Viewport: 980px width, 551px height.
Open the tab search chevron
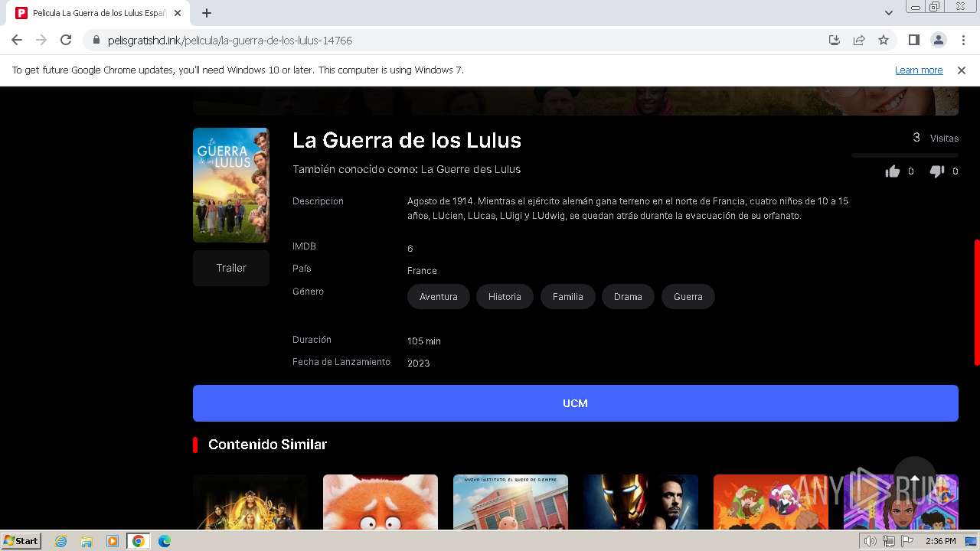pos(888,13)
